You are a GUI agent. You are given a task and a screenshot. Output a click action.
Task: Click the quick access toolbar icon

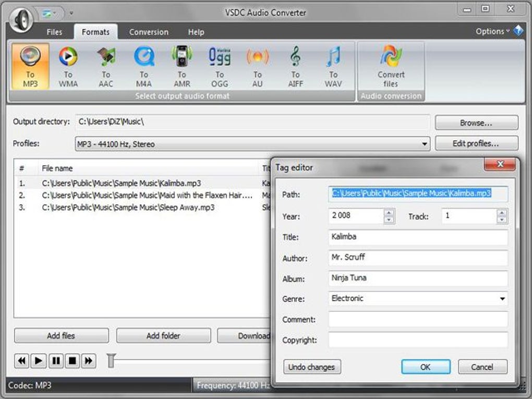point(47,13)
